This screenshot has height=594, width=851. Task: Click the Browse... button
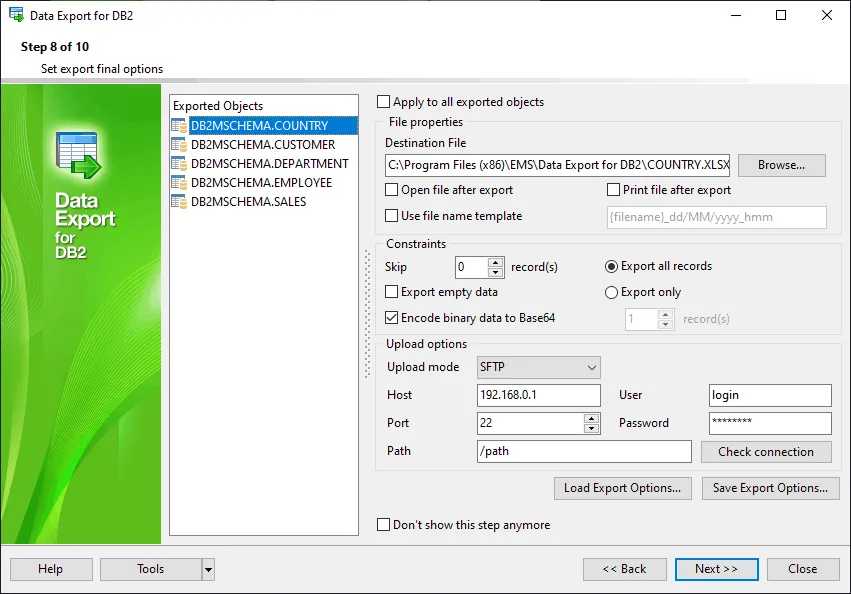[x=782, y=165]
